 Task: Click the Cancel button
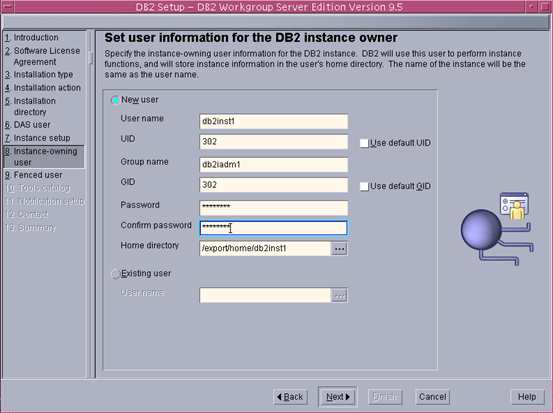(x=432, y=397)
